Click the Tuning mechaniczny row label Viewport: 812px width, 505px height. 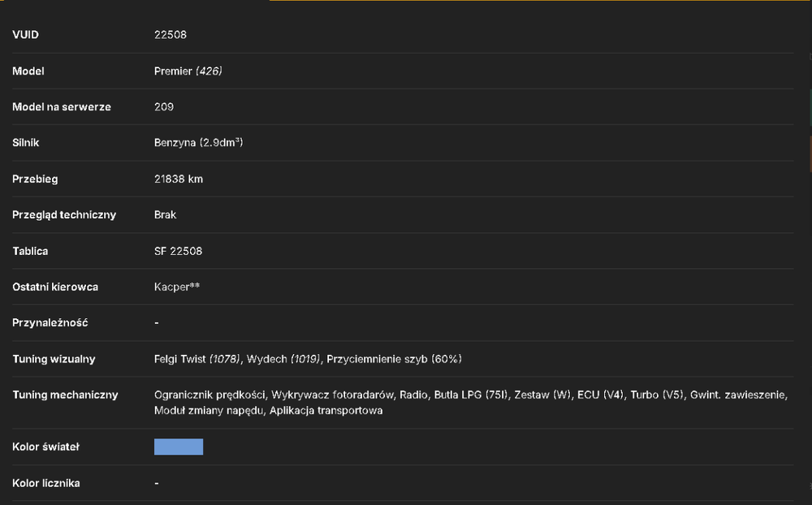pyautogui.click(x=65, y=395)
